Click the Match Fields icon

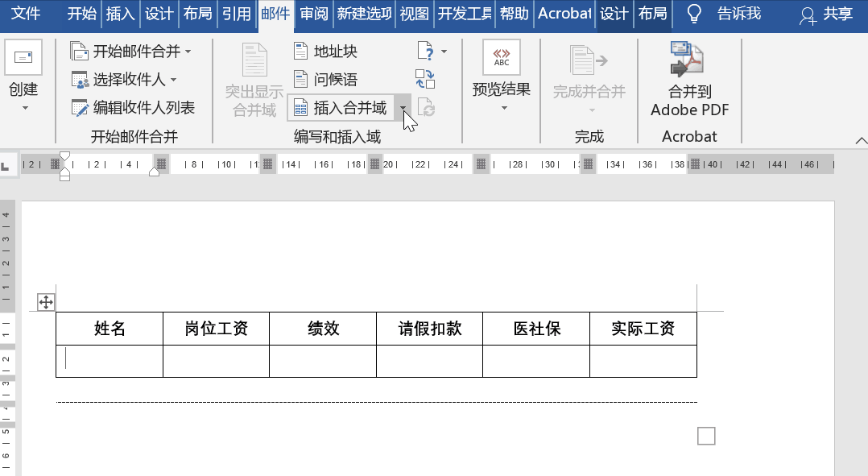[x=425, y=79]
